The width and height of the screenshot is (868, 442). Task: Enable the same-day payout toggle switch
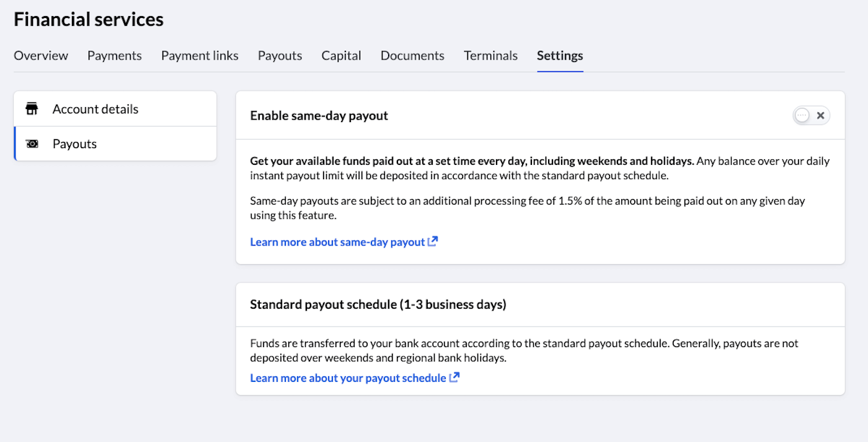tap(811, 115)
